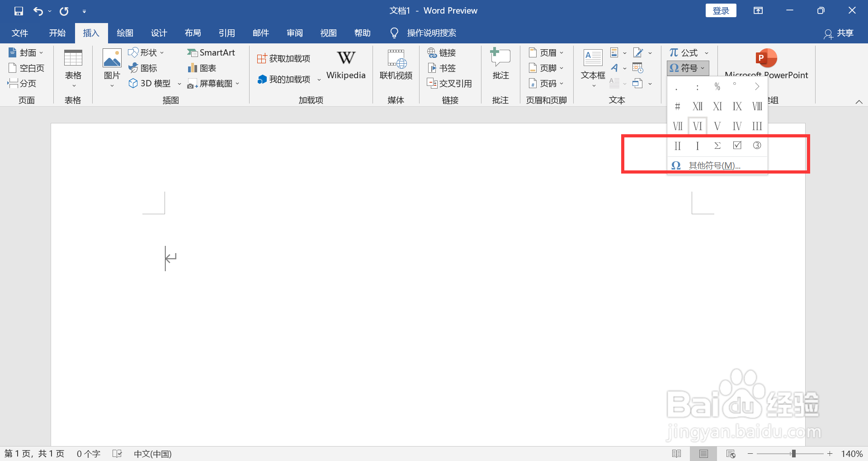The height and width of the screenshot is (461, 868).
Task: Open the 审阅 ribbon tab
Action: pyautogui.click(x=294, y=33)
